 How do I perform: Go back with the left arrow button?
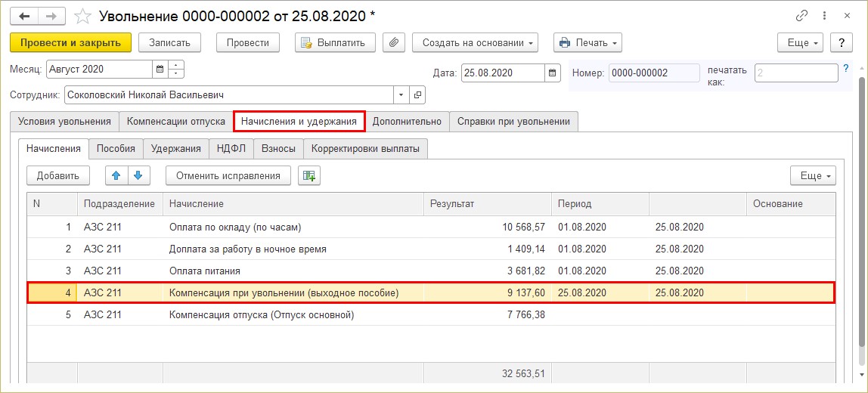click(23, 17)
